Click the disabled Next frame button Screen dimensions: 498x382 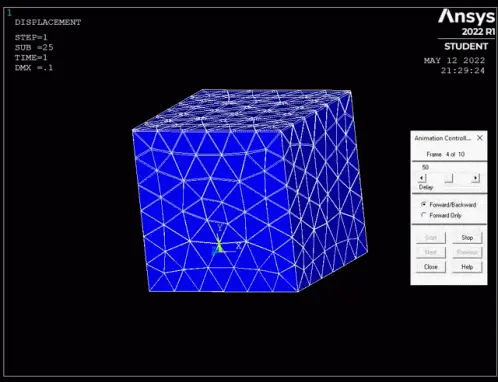point(431,252)
